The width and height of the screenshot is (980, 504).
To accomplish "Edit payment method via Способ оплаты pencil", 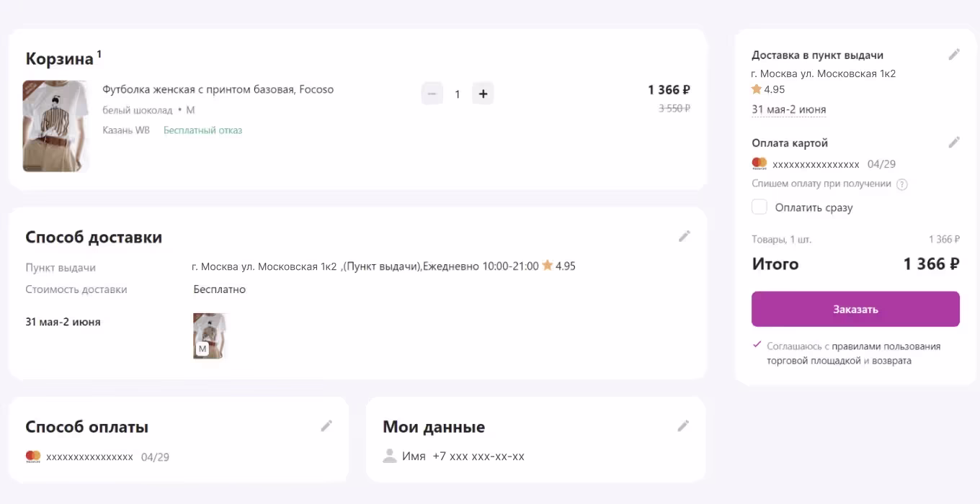I will (326, 426).
